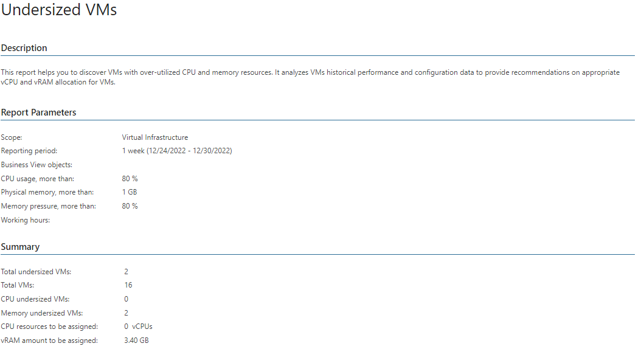Click the Business View objects label
Viewport: 644px width, 349px height.
36,165
